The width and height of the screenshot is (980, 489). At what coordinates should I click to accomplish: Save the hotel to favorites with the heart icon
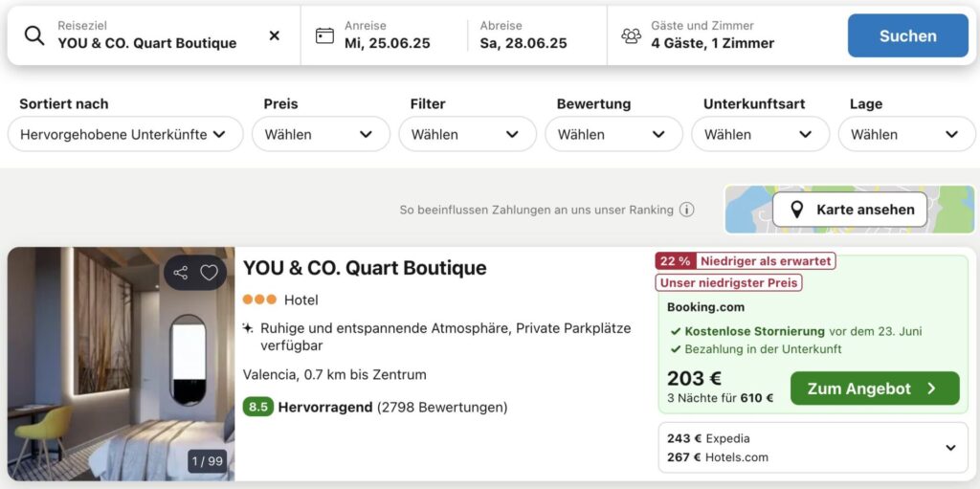pos(209,273)
